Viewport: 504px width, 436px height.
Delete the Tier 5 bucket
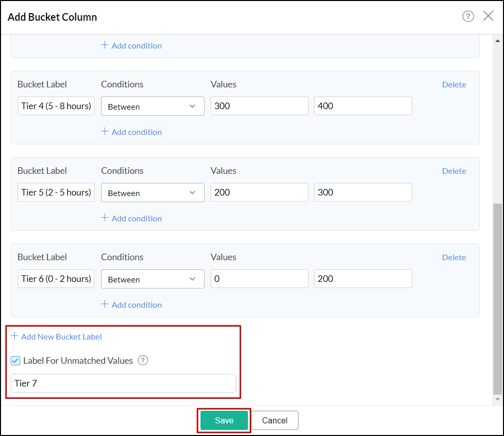[453, 171]
